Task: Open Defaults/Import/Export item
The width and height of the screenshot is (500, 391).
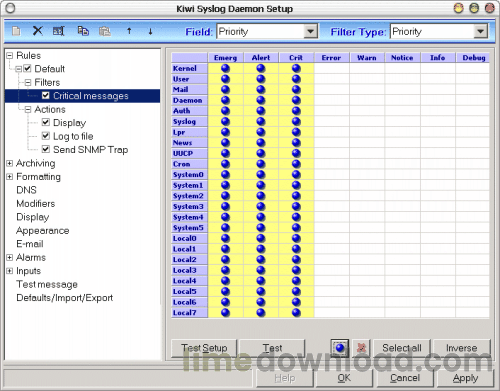Action: (65, 298)
